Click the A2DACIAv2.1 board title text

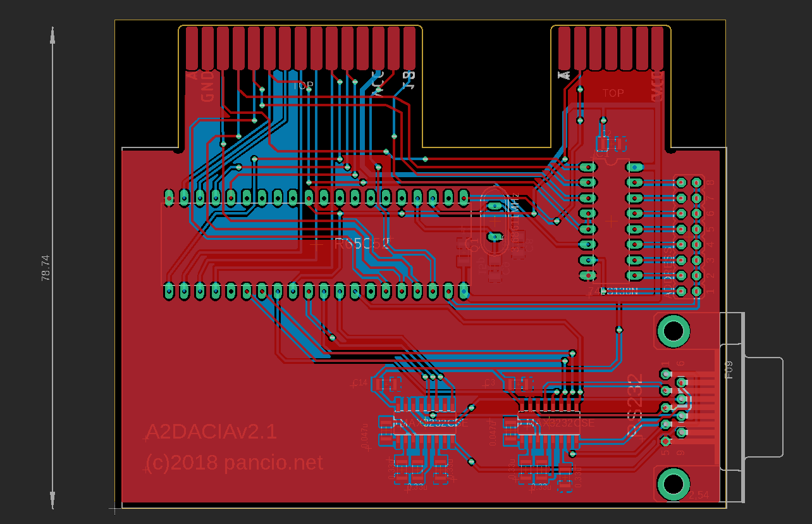click(x=211, y=432)
